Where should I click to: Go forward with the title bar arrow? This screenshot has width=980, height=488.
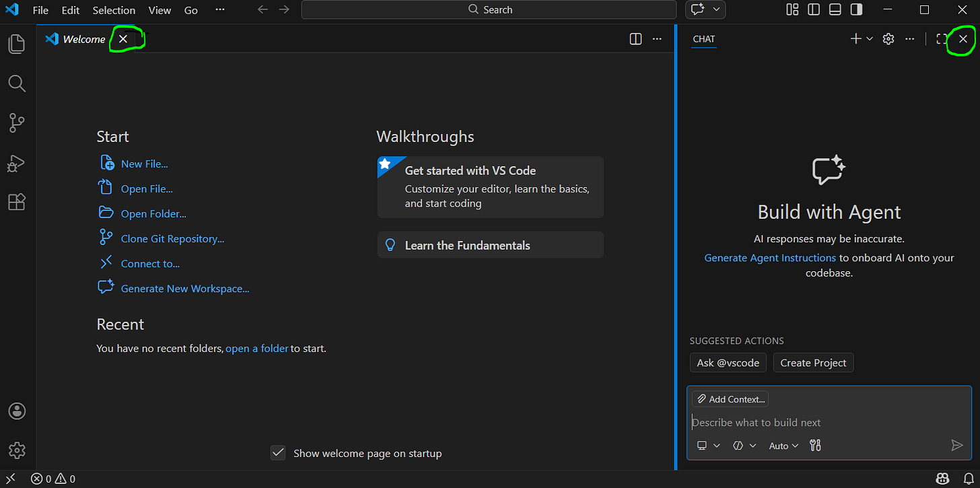coord(284,9)
